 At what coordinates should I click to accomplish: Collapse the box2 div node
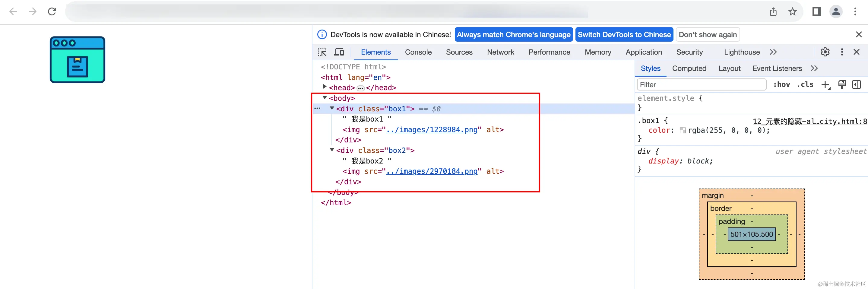click(x=332, y=150)
